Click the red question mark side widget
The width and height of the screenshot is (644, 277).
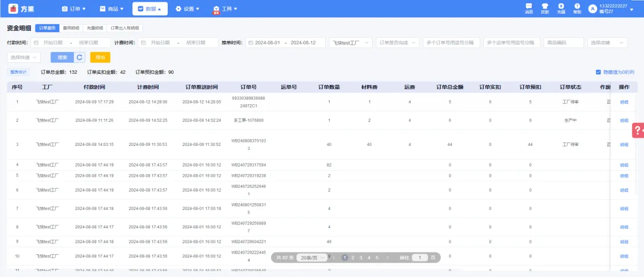click(x=638, y=130)
